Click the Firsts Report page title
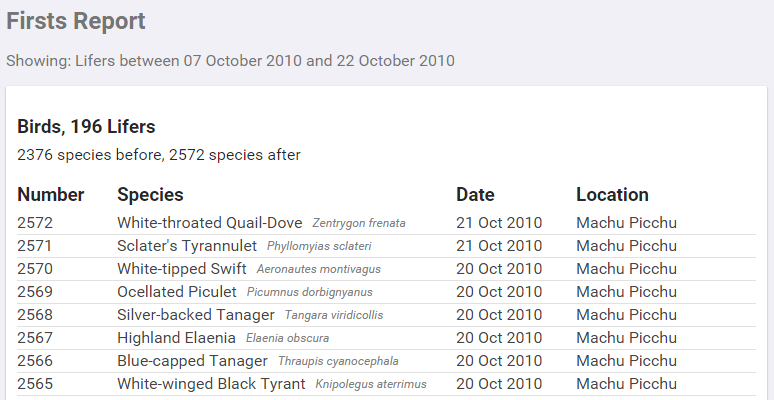Viewport: 774px width, 400px height. click(76, 21)
